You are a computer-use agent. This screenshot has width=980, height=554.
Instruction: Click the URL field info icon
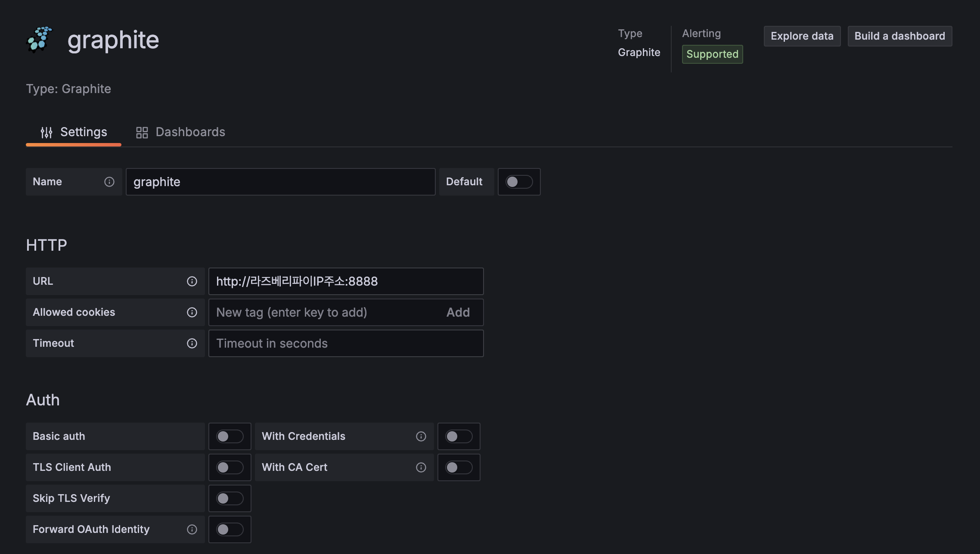coord(192,281)
